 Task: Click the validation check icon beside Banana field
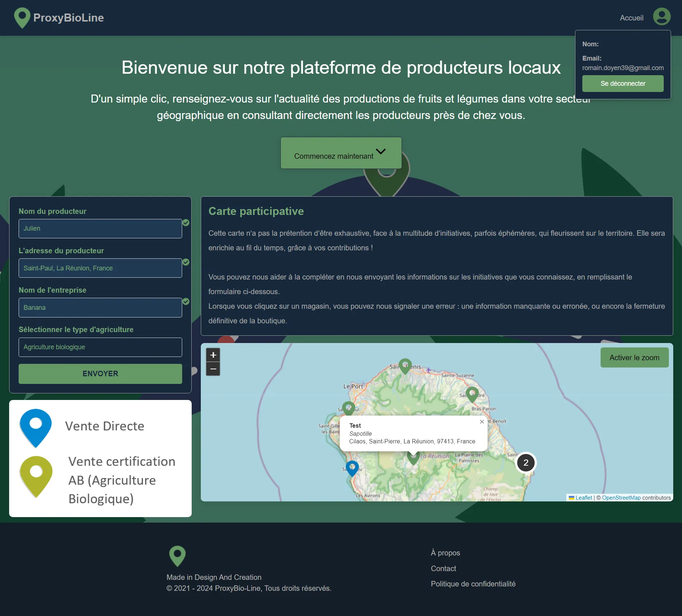click(x=186, y=301)
